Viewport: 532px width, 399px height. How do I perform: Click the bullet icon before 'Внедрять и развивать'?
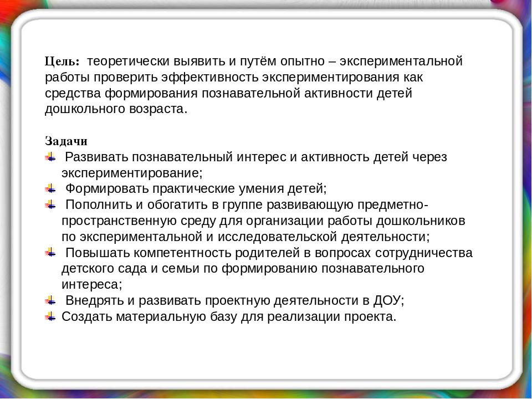tap(50, 300)
